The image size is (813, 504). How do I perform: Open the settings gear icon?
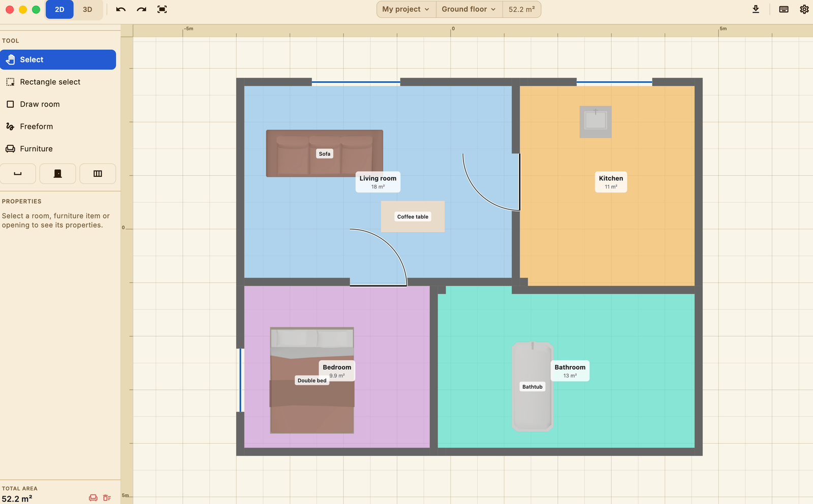point(804,9)
